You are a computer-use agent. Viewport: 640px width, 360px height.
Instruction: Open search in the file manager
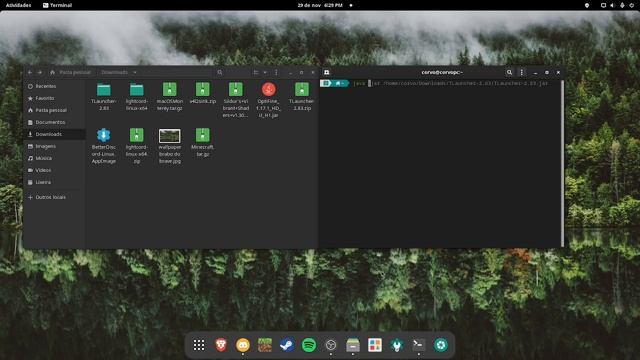pyautogui.click(x=220, y=72)
